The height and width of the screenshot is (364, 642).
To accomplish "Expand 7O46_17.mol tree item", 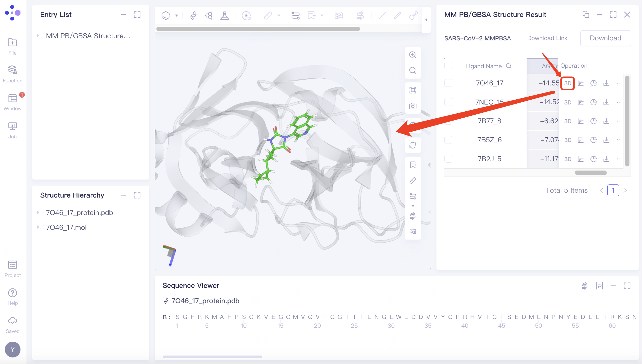I will coord(38,227).
